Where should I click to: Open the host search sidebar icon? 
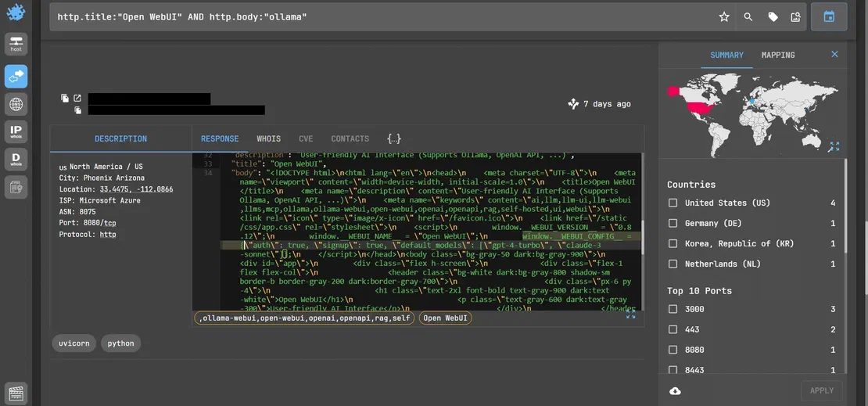tap(16, 44)
